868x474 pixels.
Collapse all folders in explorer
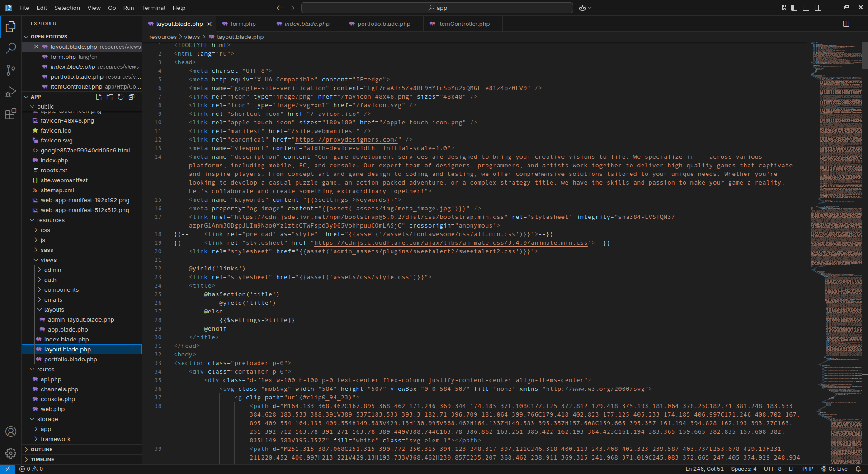pyautogui.click(x=132, y=97)
